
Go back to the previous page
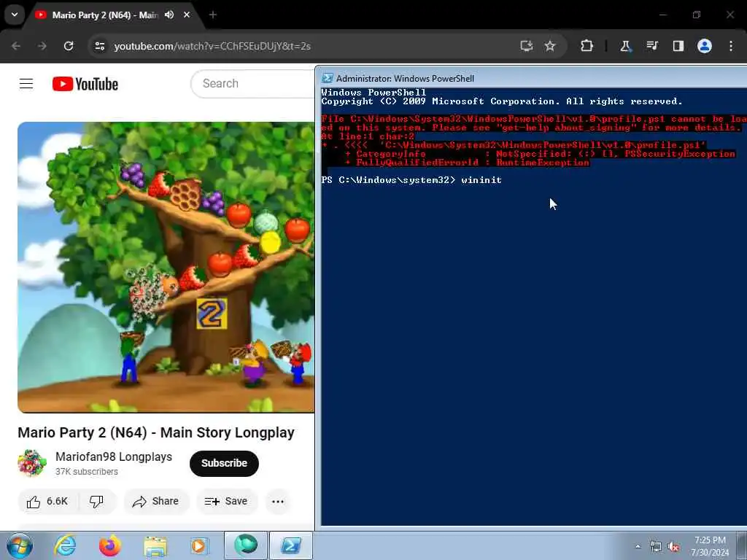[16, 46]
